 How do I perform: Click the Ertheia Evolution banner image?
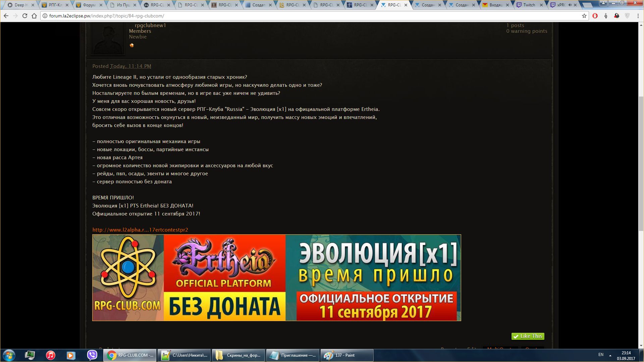coord(277,278)
